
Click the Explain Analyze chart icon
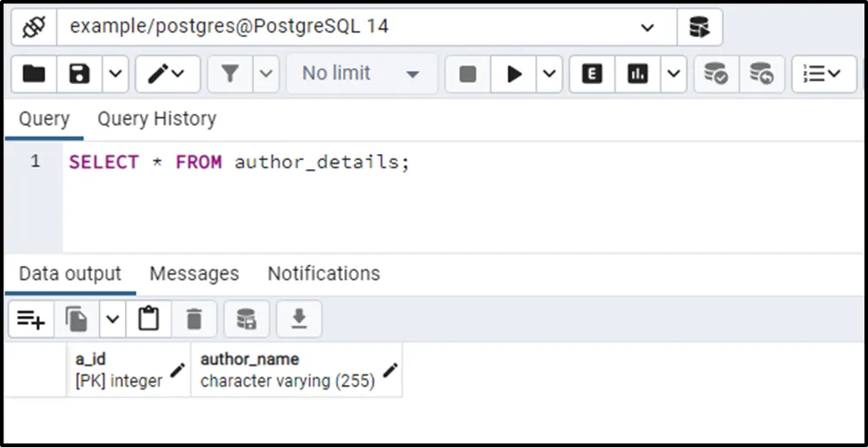[638, 74]
